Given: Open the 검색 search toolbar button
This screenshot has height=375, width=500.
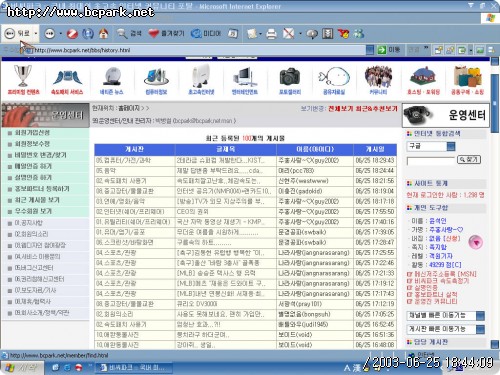Looking at the screenshot, I should (129, 33).
